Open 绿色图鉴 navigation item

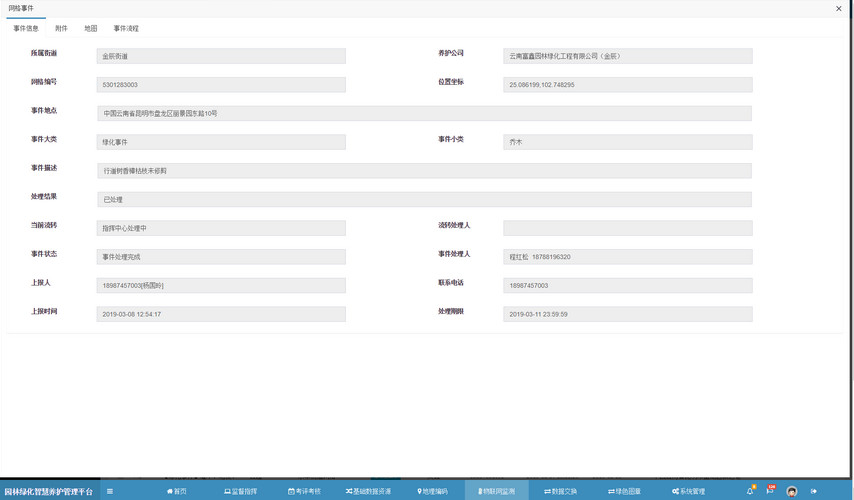point(625,491)
